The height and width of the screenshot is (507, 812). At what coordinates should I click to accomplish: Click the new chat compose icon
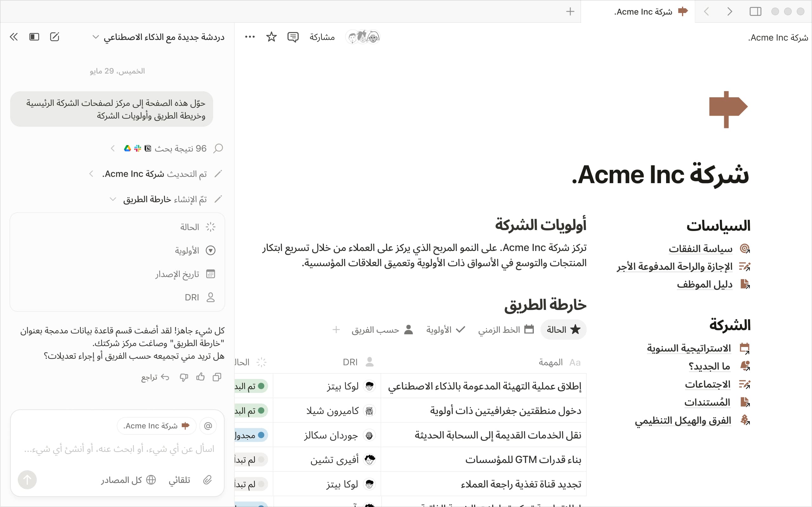[54, 37]
